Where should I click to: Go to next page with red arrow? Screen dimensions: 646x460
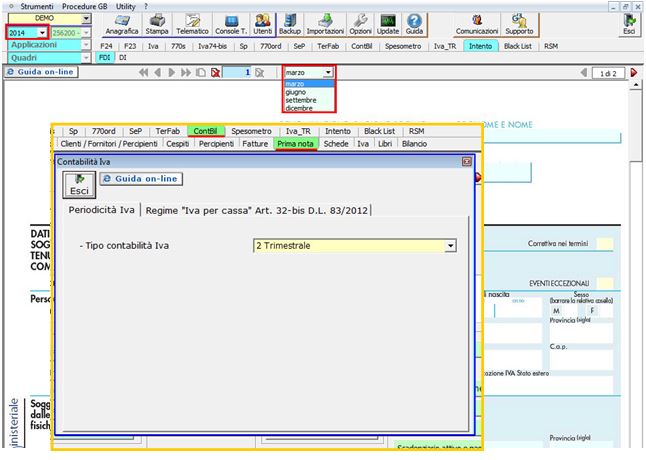pyautogui.click(x=634, y=73)
